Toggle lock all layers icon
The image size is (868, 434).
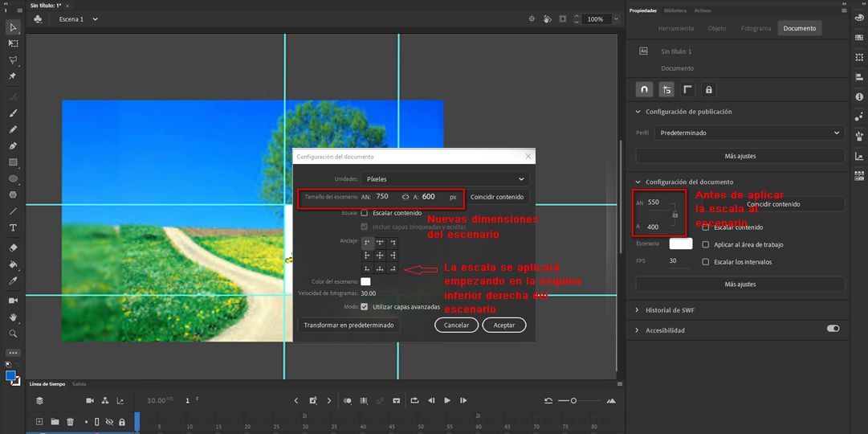122,422
